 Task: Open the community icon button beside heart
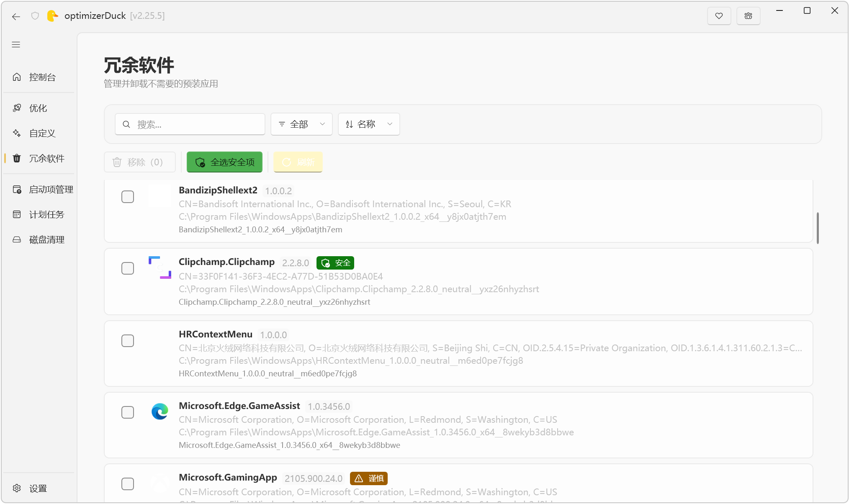click(x=748, y=16)
